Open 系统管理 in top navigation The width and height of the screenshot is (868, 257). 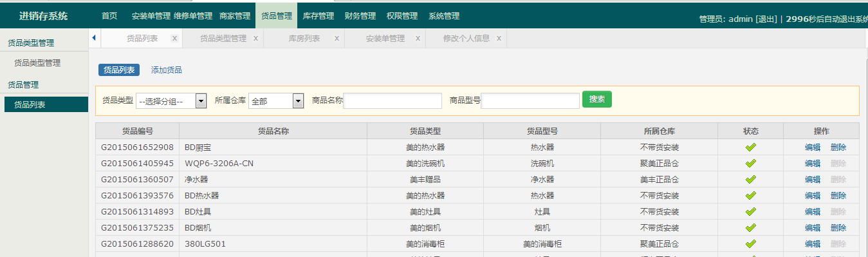(x=444, y=15)
